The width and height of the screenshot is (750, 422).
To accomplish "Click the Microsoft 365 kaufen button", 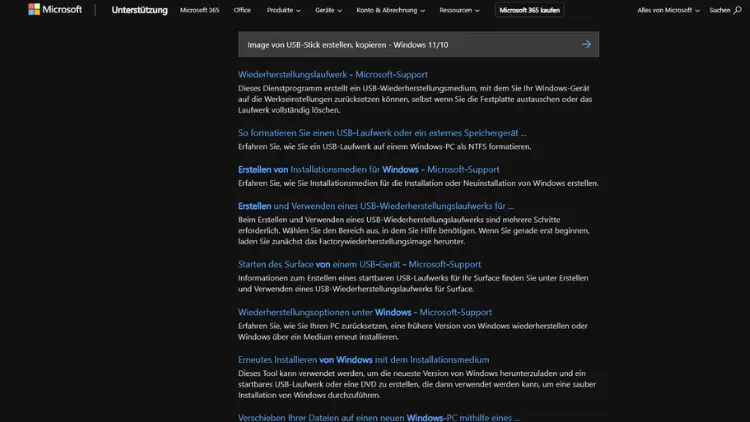I will (529, 10).
